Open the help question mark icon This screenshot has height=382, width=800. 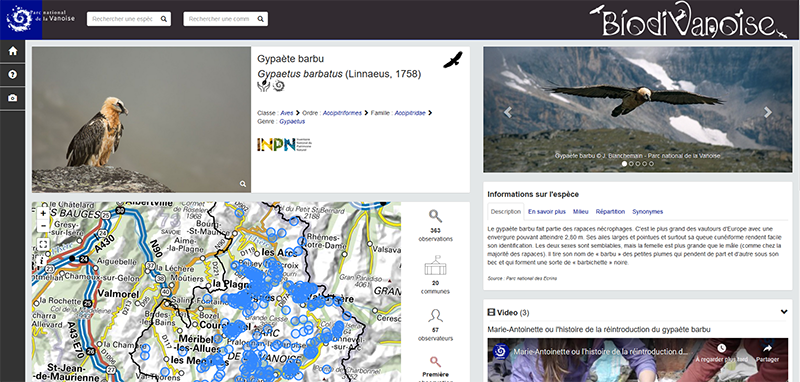point(13,74)
